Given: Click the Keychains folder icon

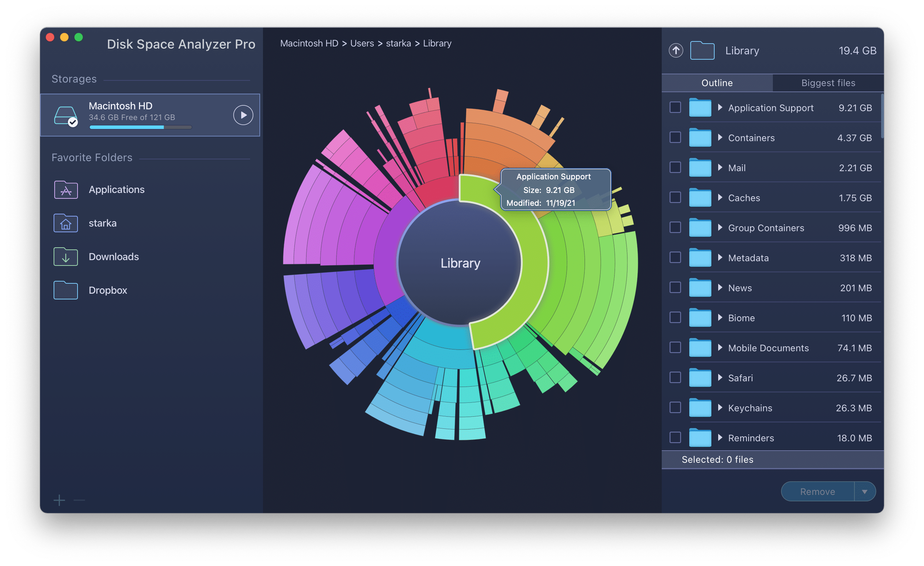Looking at the screenshot, I should click(700, 408).
